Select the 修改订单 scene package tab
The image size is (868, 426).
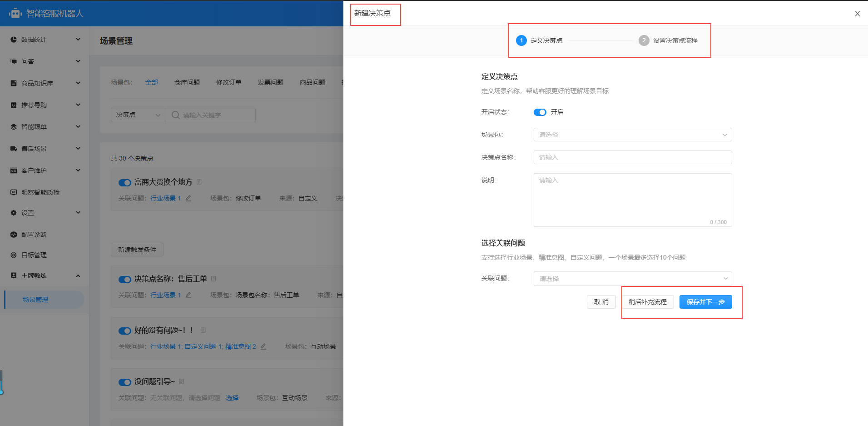[229, 82]
